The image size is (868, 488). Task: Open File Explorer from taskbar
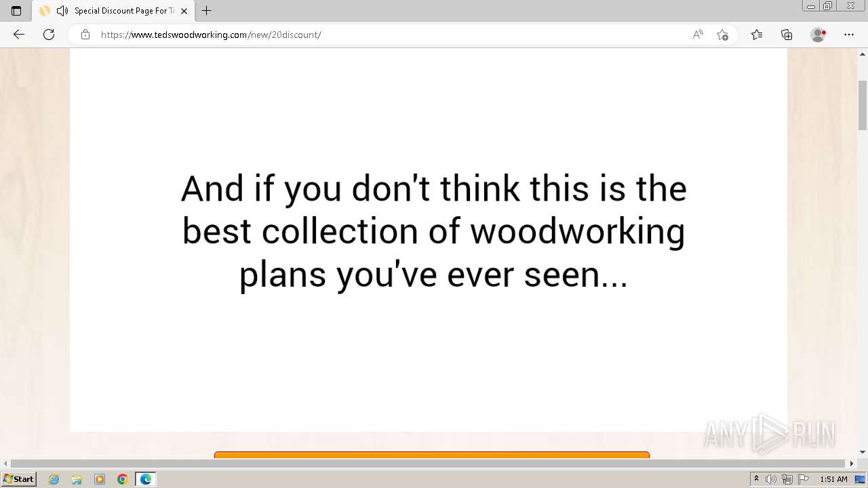(77, 479)
